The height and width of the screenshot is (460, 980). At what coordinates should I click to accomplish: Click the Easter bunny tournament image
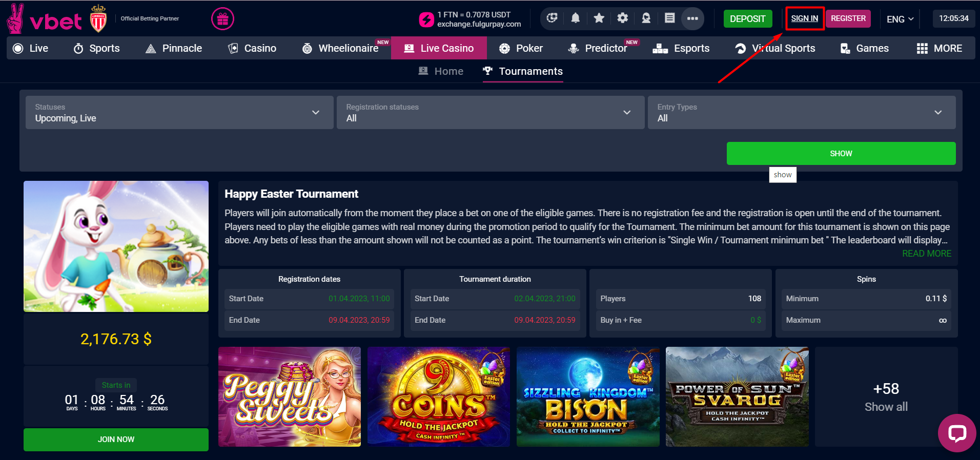tap(116, 246)
